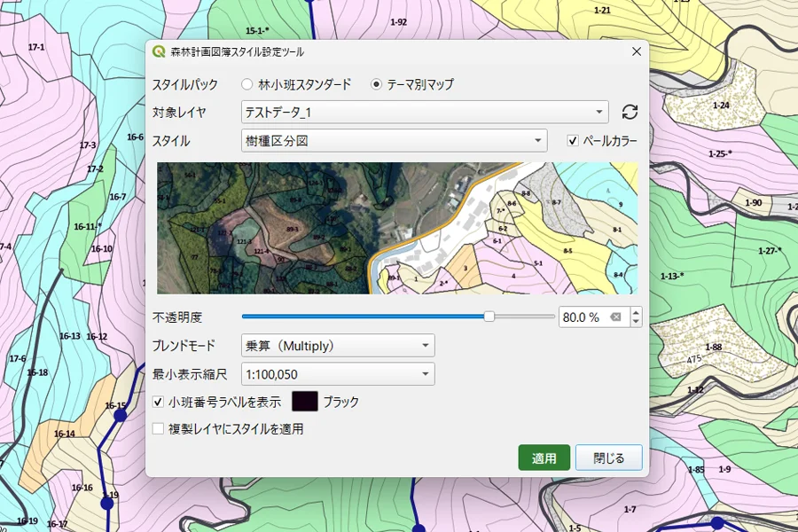This screenshot has width=798, height=532.
Task: Click the 1-90 parcel label on map
Action: point(753,203)
